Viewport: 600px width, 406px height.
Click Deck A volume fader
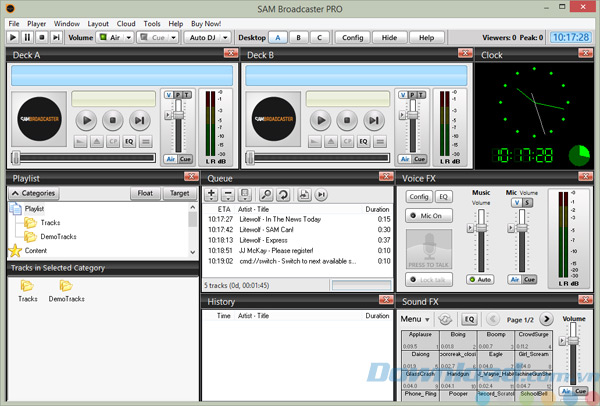click(x=179, y=114)
